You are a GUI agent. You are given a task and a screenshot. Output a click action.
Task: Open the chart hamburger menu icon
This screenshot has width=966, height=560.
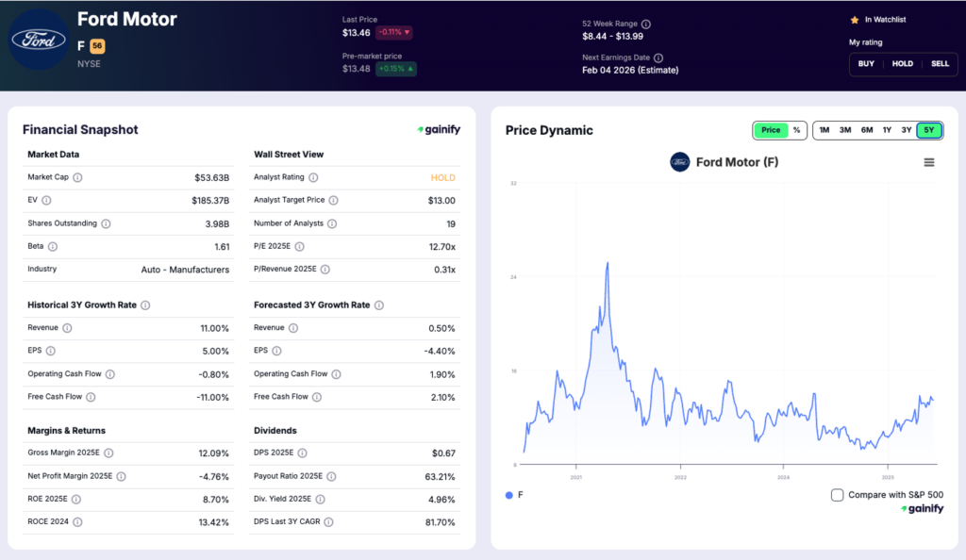pyautogui.click(x=929, y=162)
